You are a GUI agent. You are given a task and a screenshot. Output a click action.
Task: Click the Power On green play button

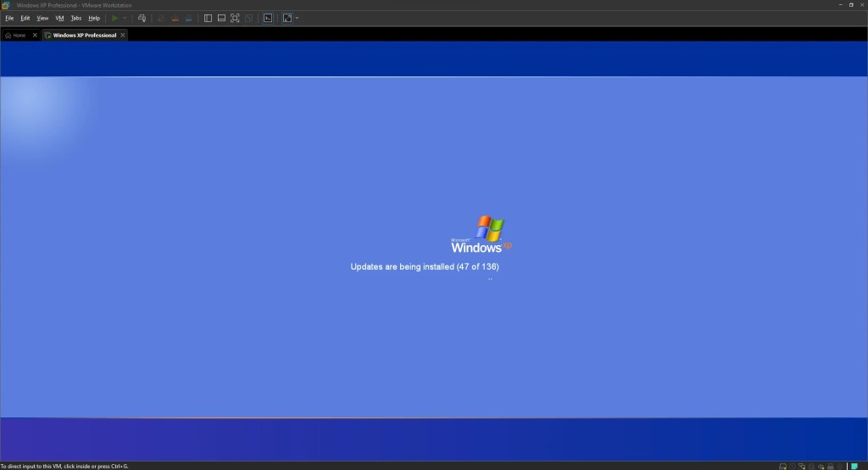(x=114, y=19)
